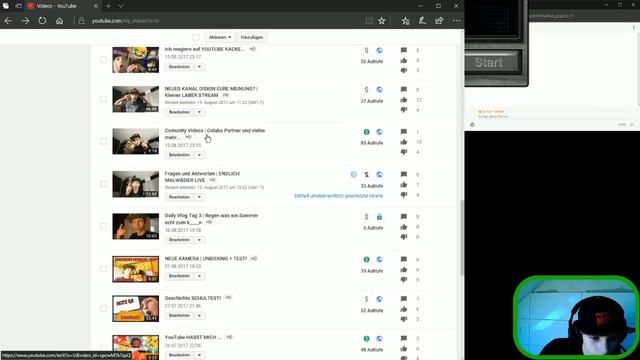Open the browser home page icon
Viewport: 640px width, 360px height.
pyautogui.click(x=60, y=21)
